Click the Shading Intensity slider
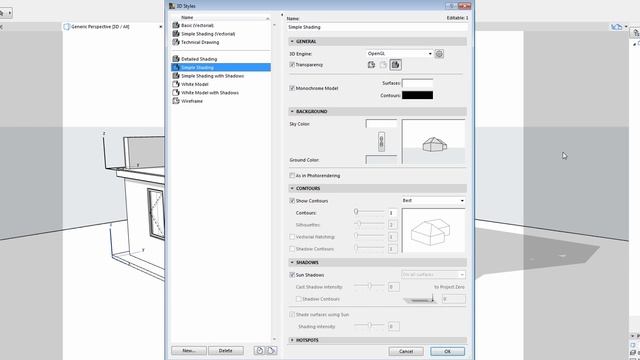Viewport: 640px width, 360px height. pyautogui.click(x=369, y=325)
